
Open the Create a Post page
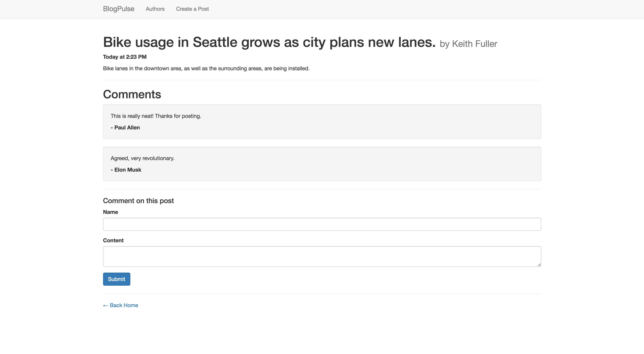192,9
